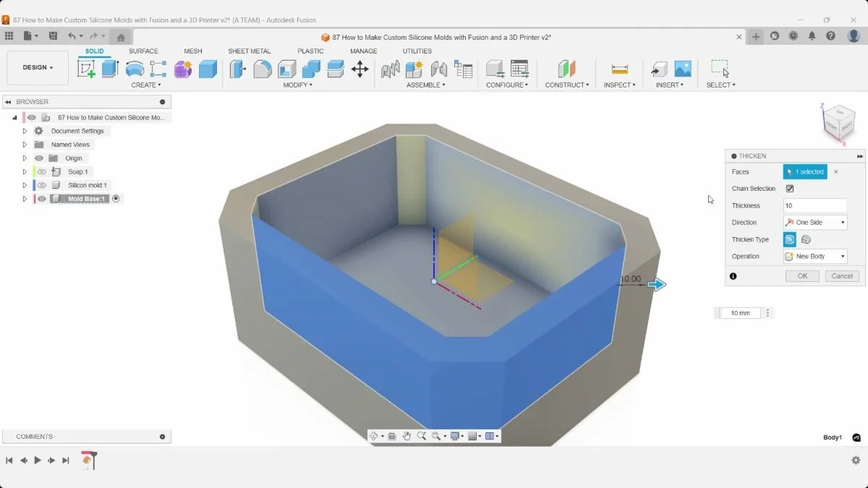Select the Pan hand tool in navigation bar
The width and height of the screenshot is (868, 488).
[407, 436]
